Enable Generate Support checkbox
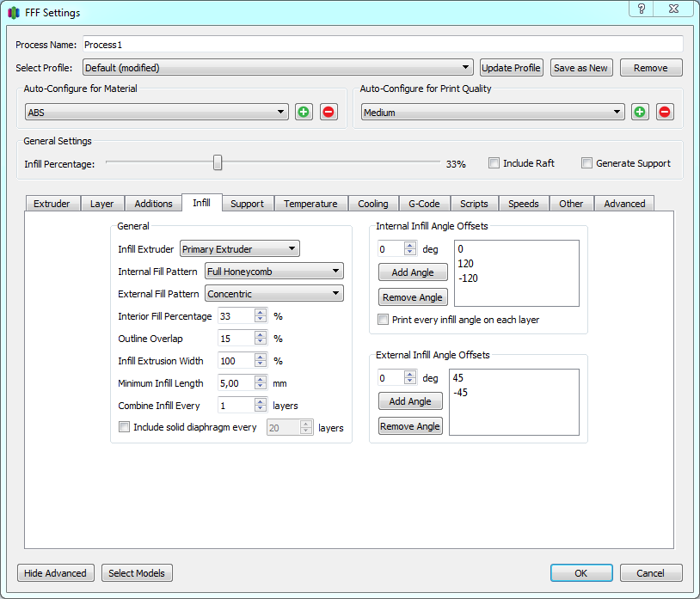 click(586, 163)
